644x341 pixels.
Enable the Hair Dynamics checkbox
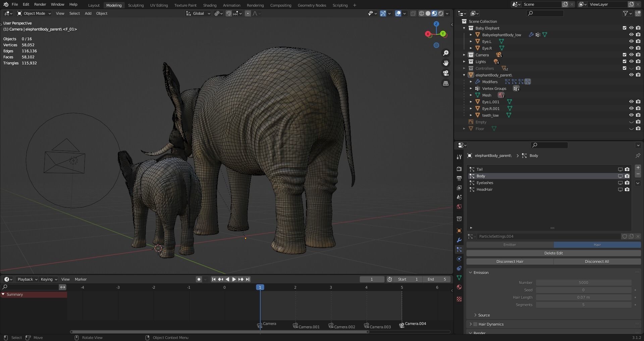click(475, 324)
